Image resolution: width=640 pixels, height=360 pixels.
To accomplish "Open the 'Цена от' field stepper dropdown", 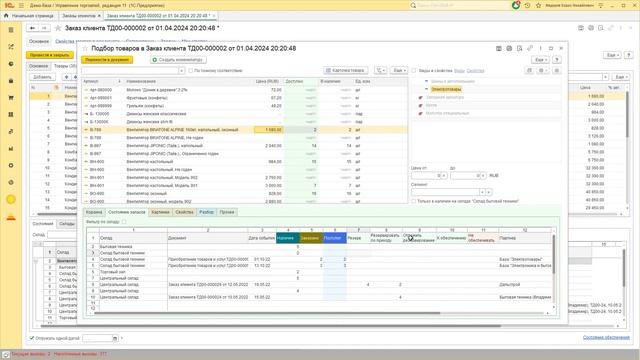I will coord(444,176).
